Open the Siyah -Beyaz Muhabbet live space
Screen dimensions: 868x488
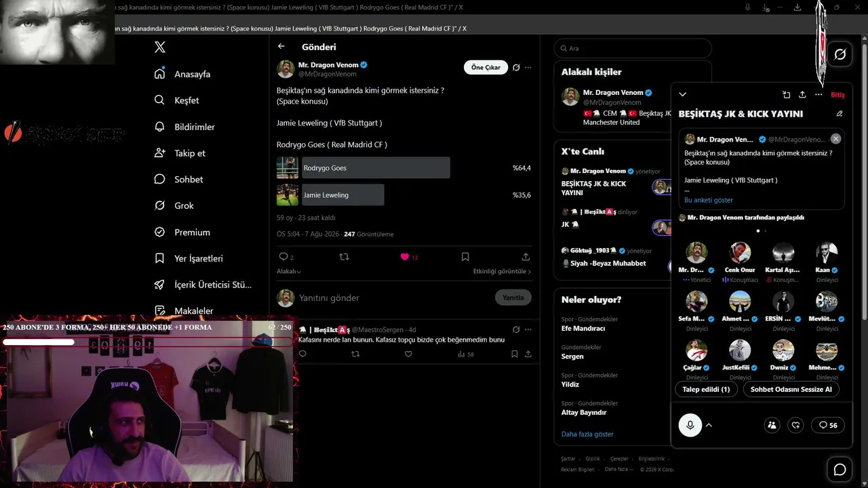608,263
